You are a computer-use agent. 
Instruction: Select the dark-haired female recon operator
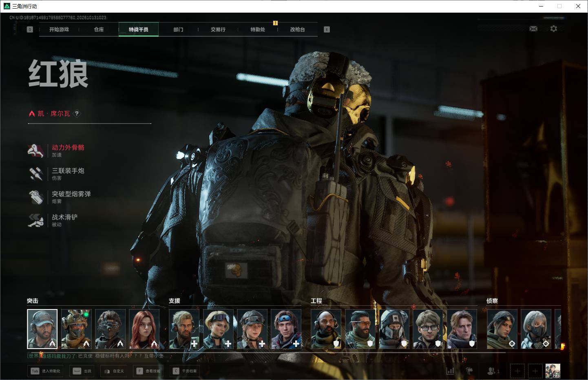[x=502, y=329]
